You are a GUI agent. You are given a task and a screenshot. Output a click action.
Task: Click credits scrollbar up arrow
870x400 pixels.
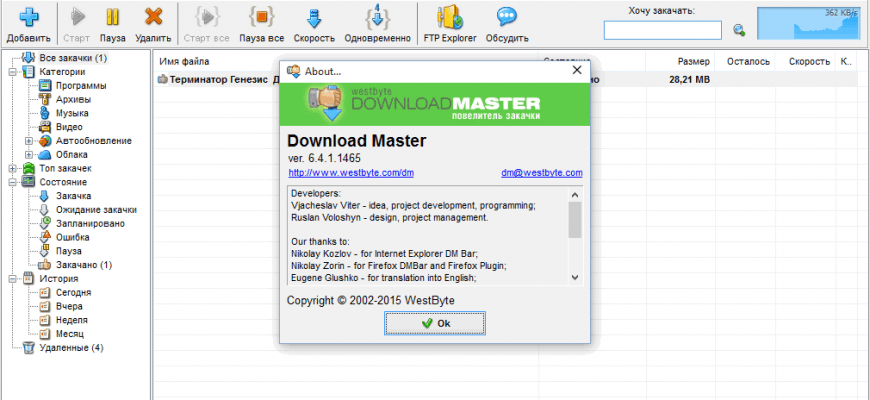pyautogui.click(x=575, y=195)
